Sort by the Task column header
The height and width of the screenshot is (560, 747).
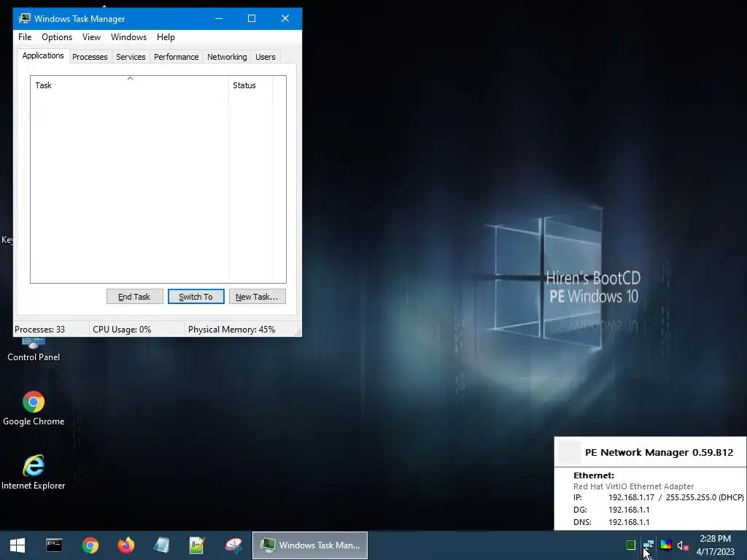pos(130,85)
